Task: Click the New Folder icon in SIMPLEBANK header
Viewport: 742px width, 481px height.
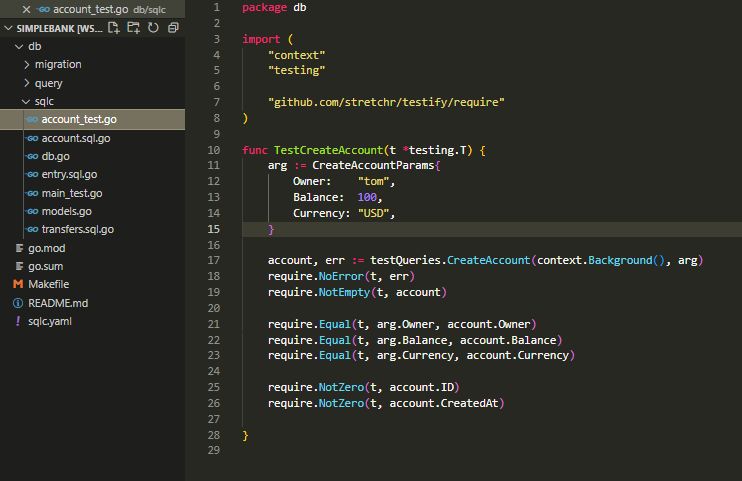Action: tap(133, 28)
